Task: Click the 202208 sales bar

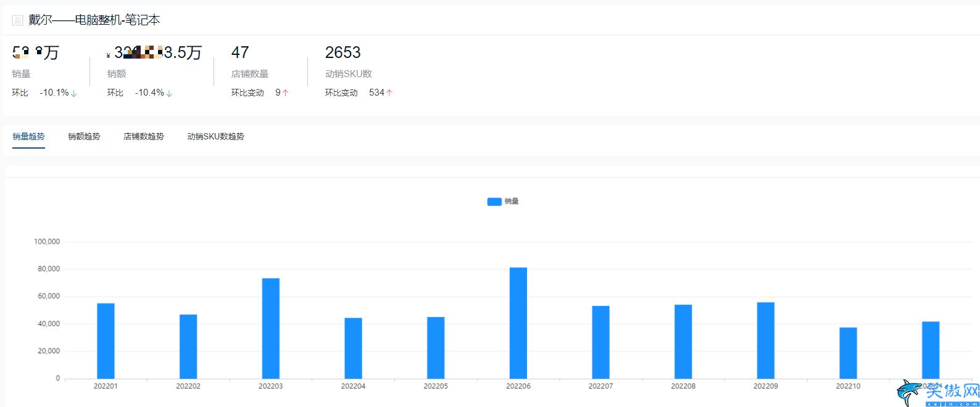Action: pos(683,342)
